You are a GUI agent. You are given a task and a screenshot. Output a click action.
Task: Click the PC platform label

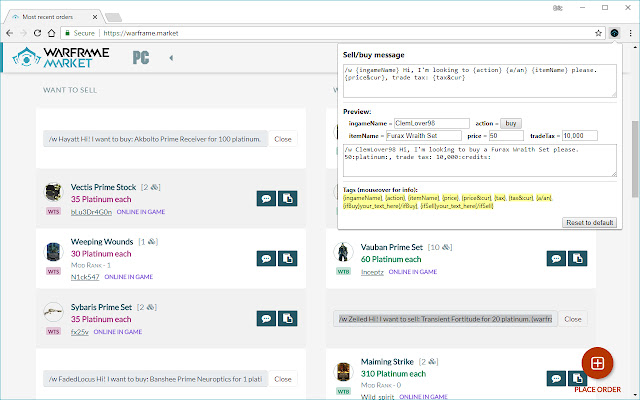141,58
